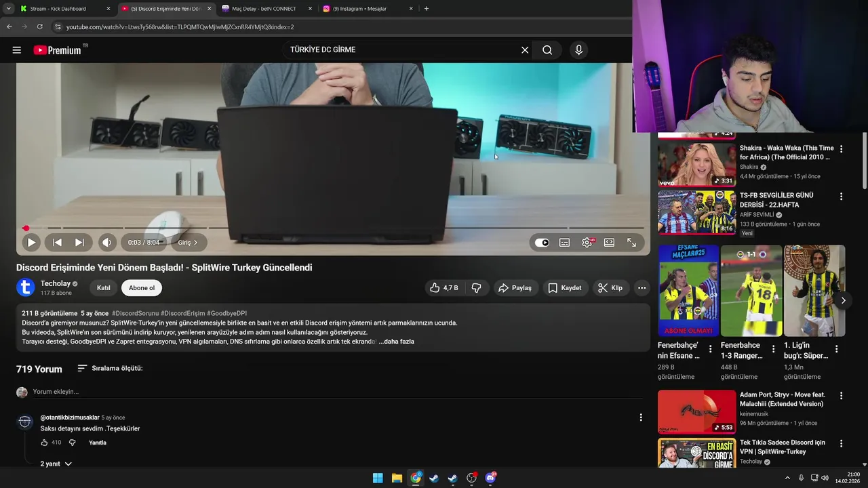Show hidden system tray icons
The image size is (868, 488).
(787, 478)
